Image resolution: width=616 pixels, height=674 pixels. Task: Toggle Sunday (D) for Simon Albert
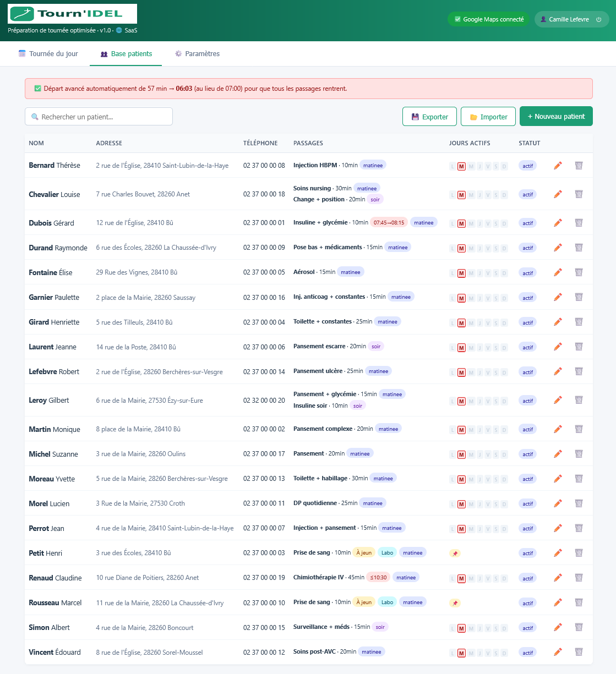coord(504,628)
